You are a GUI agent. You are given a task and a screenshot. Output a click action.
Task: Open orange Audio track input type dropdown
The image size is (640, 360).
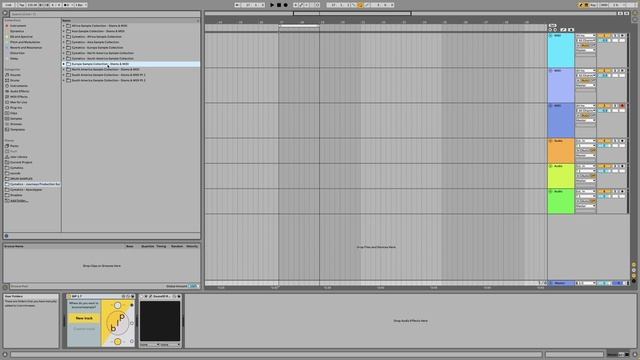click(x=586, y=141)
